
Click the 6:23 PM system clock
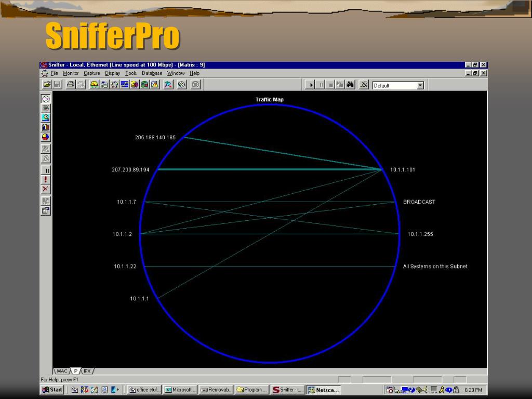(473, 390)
